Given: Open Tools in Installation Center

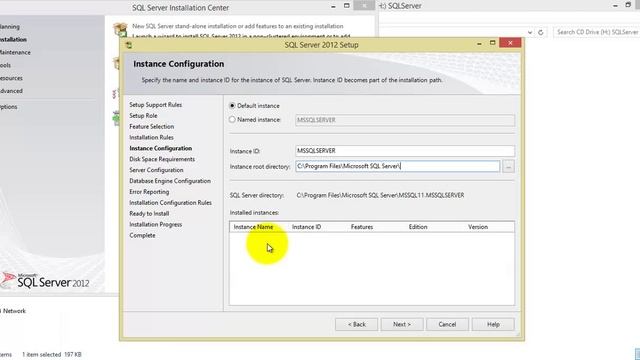Looking at the screenshot, I should pyautogui.click(x=5, y=65).
